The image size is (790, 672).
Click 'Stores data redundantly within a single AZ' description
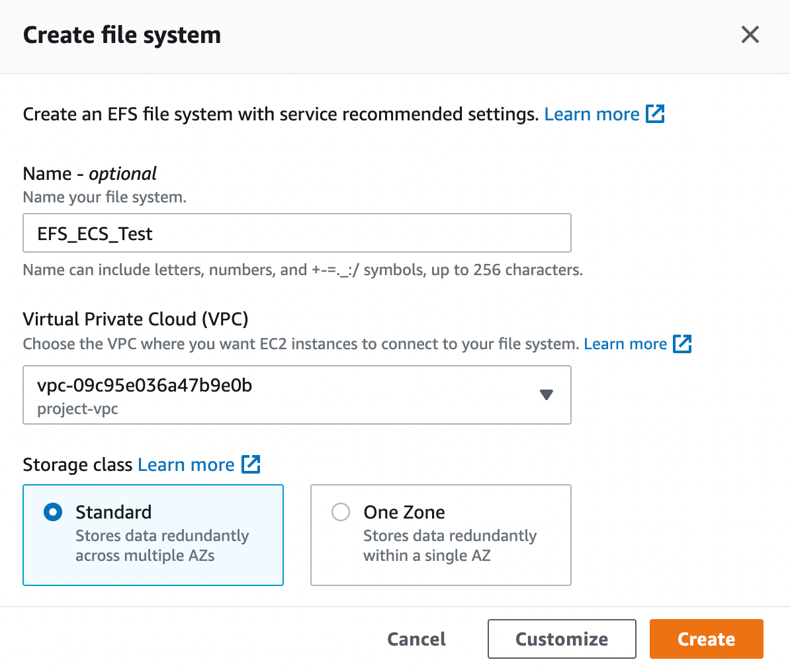pyautogui.click(x=450, y=546)
